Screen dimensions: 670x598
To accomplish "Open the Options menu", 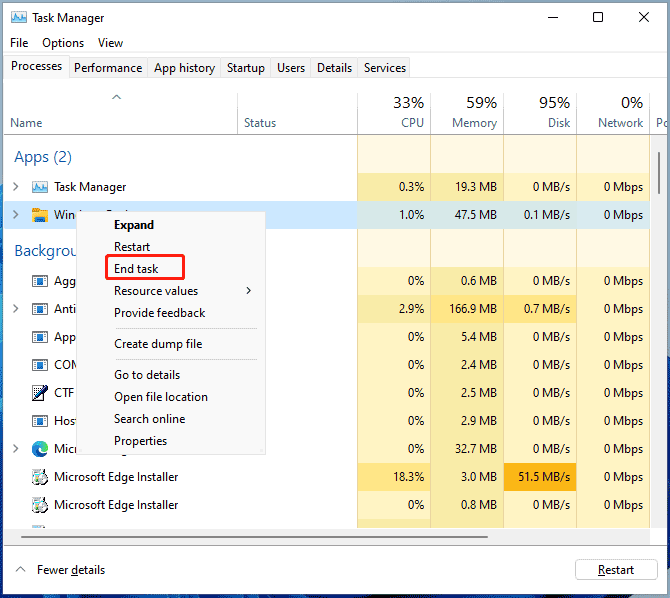I will [63, 43].
